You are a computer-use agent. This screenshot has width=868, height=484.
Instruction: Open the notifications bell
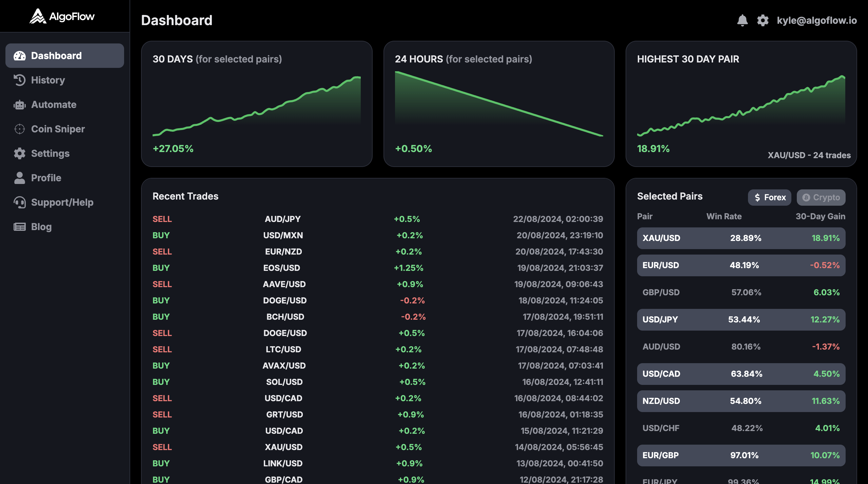click(742, 20)
